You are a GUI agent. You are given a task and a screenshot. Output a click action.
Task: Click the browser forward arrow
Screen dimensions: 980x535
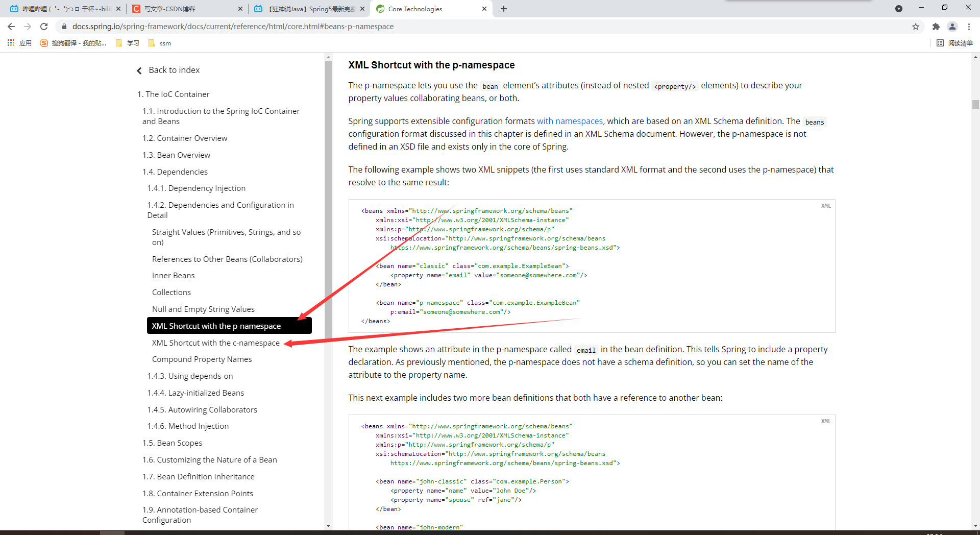(x=28, y=27)
